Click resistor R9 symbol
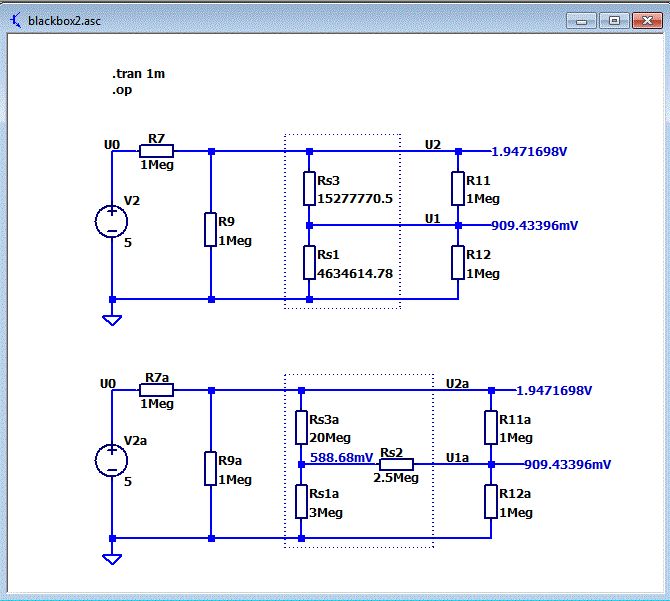The width and height of the screenshot is (670, 601). (210, 229)
